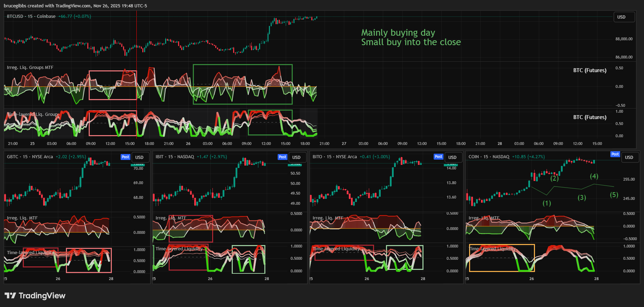
Task: Click the 'Mainly buying day' annotation text
Action: click(398, 33)
